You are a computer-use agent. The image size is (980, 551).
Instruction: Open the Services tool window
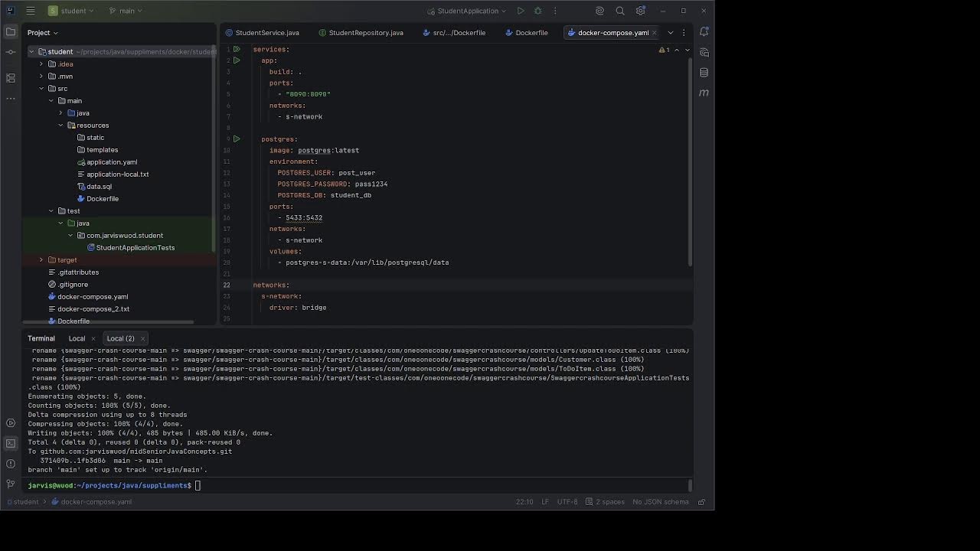pos(11,423)
